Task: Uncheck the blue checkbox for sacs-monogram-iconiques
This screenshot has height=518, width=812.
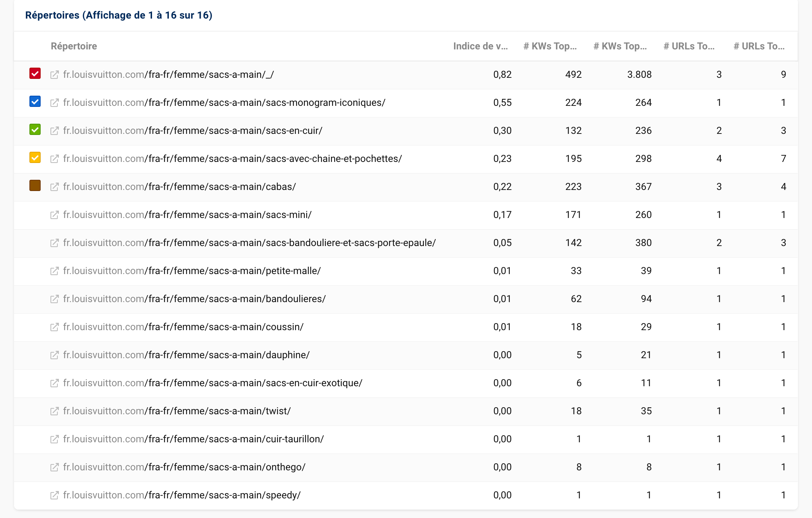Action: point(35,102)
